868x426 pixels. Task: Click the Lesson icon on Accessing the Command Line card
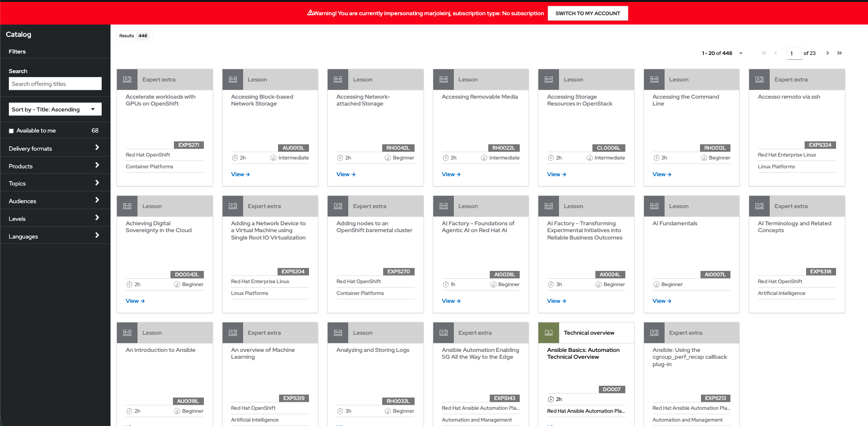(x=654, y=80)
